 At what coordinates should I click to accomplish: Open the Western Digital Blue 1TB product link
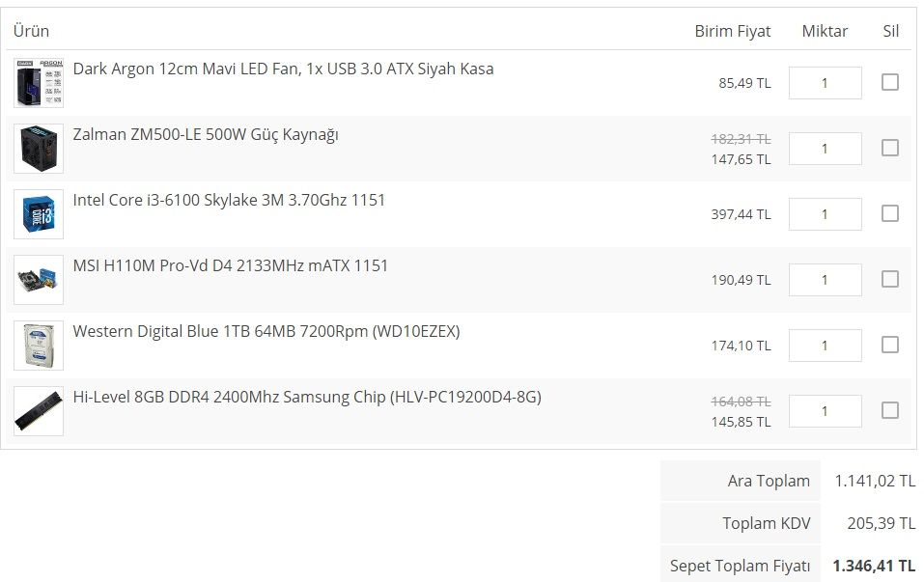point(266,331)
